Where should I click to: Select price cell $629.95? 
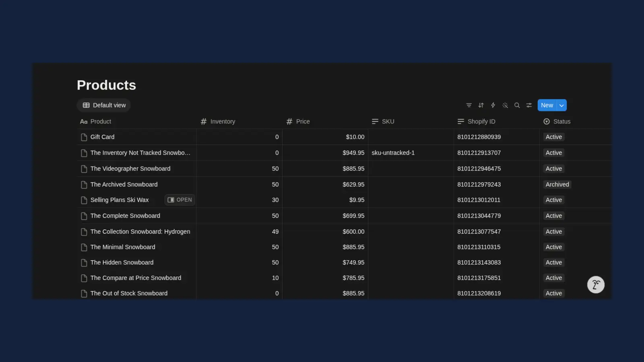(325, 185)
